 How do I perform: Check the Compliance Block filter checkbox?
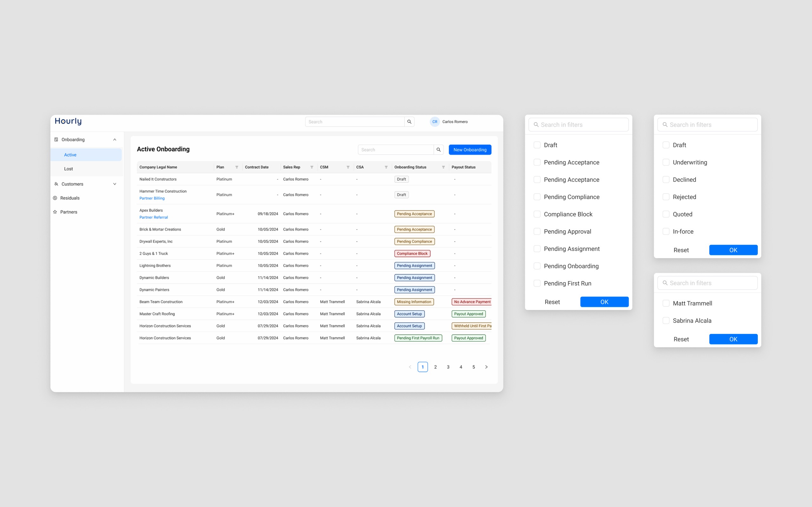(x=537, y=214)
